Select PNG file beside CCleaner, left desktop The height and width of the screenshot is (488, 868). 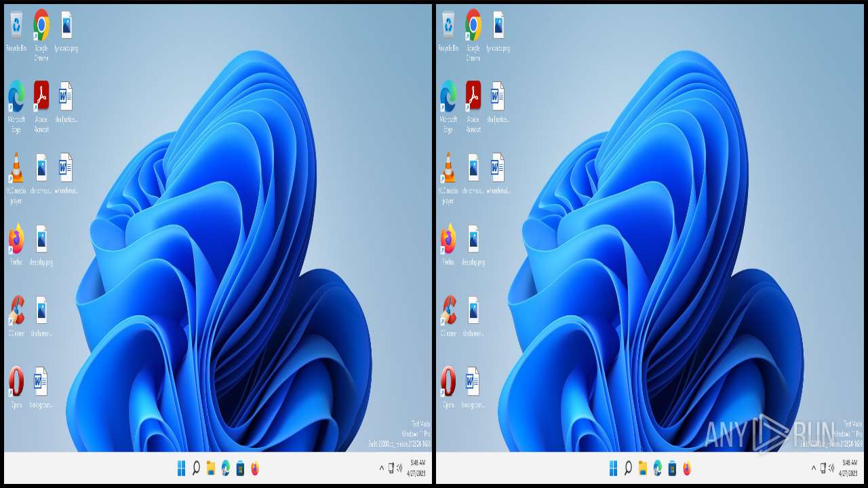tap(41, 316)
